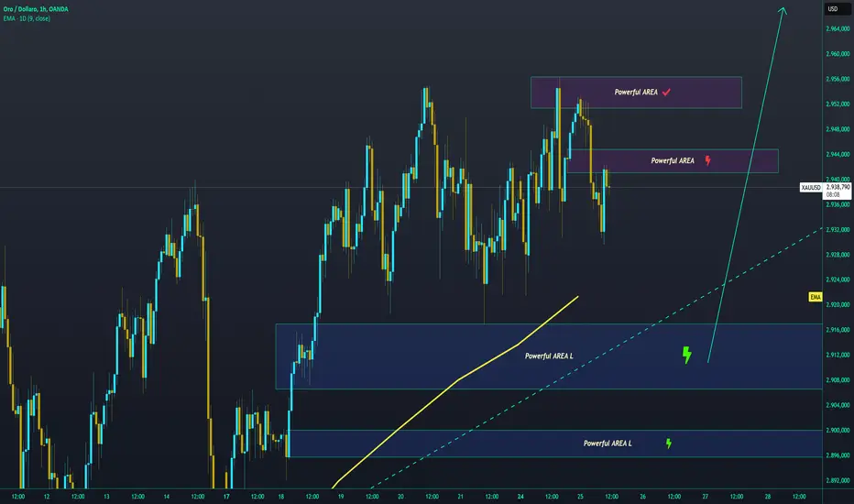Click date 13 on the time axis

point(106,497)
